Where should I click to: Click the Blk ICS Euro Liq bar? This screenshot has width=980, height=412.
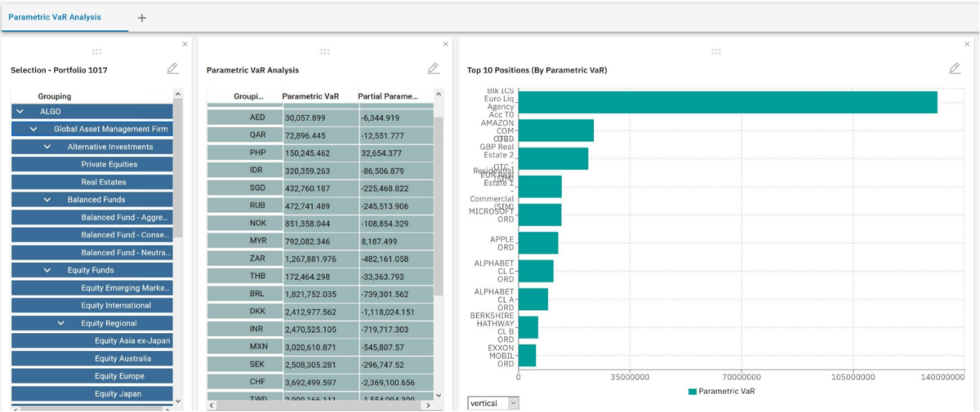[x=728, y=102]
